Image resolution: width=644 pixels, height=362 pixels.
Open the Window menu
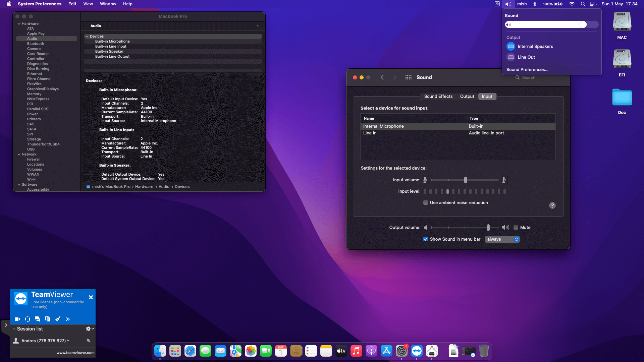coord(108,4)
